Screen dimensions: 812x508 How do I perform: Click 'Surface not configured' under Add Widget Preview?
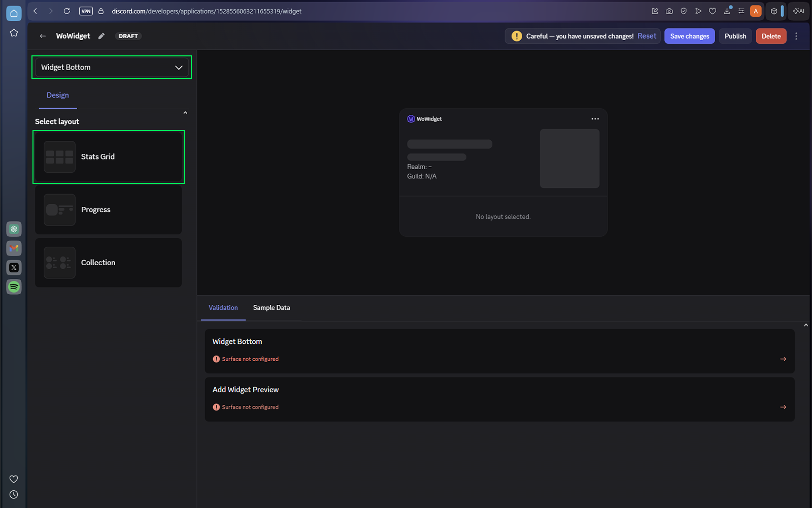point(250,407)
